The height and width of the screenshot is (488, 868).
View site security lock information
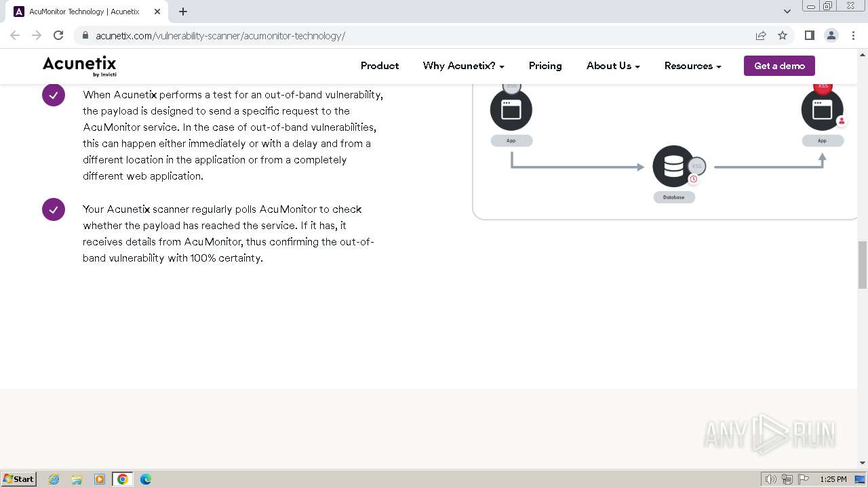coord(85,35)
